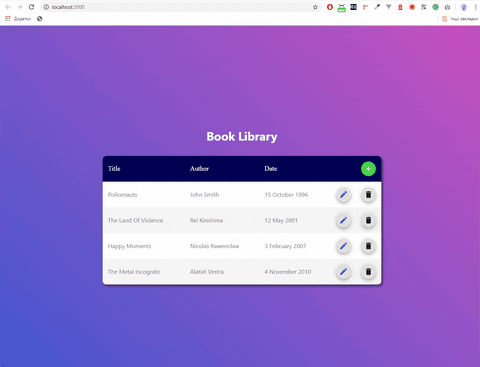
Task: Open the Apps bookmarks shortcut
Action: [18, 19]
